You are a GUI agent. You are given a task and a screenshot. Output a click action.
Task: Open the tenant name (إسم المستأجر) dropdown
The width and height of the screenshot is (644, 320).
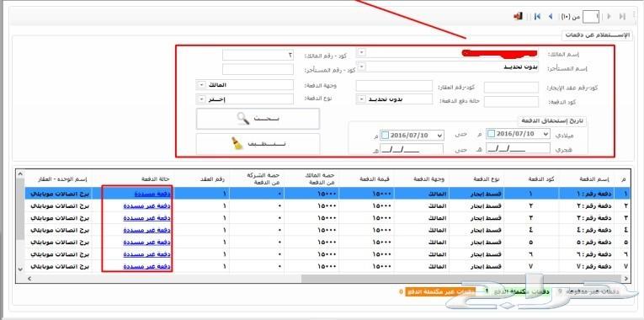362,67
